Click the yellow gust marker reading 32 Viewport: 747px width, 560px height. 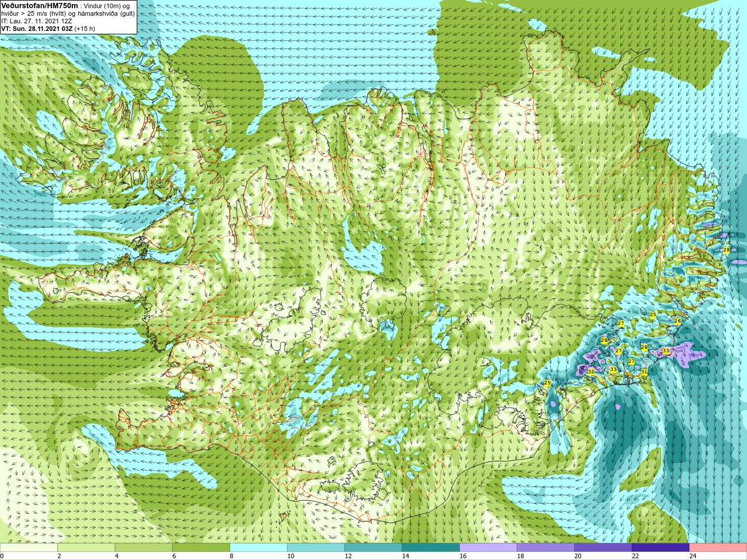click(x=591, y=372)
